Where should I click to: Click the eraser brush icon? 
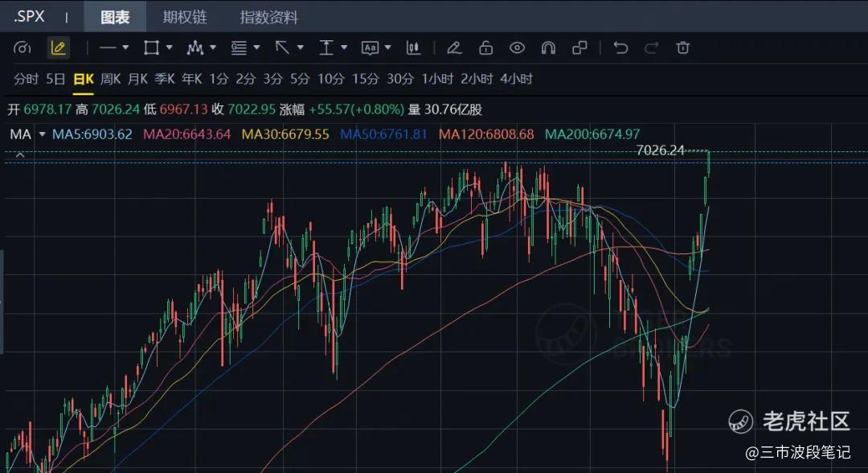tap(454, 48)
